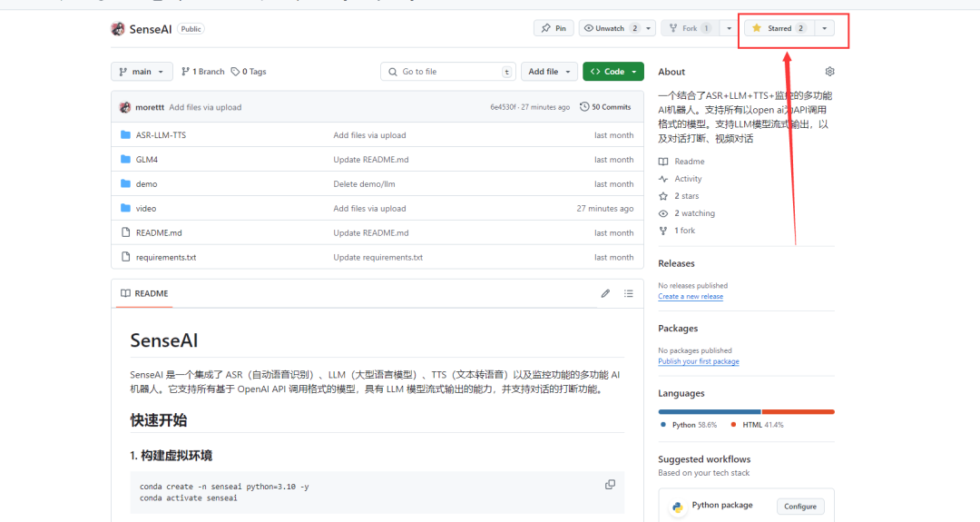Open the video folder
The height and width of the screenshot is (522, 980).
[x=145, y=208]
